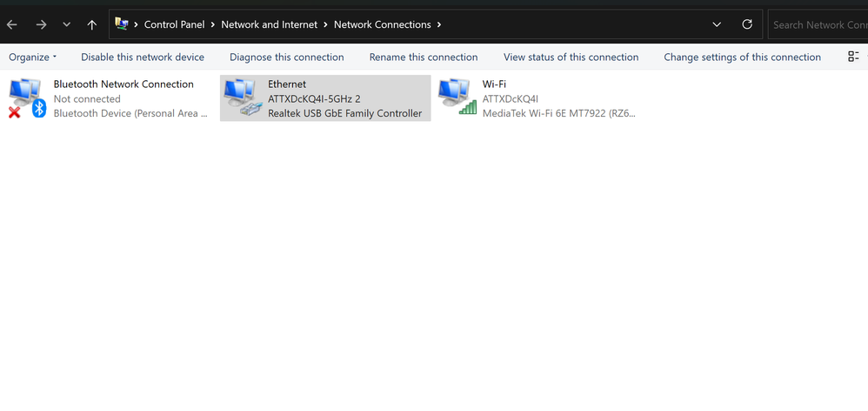This screenshot has height=411, width=868.
Task: Click the Forward navigation arrow
Action: [41, 24]
